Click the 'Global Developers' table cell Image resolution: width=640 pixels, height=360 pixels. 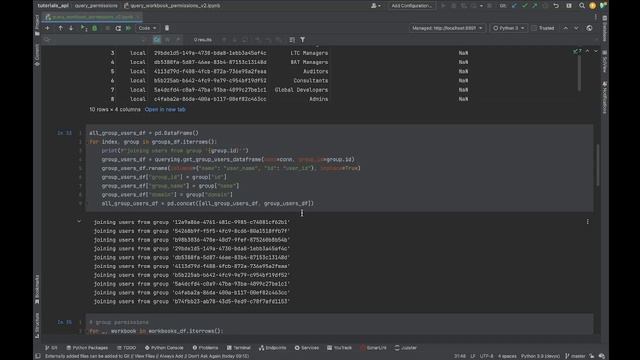[301, 90]
